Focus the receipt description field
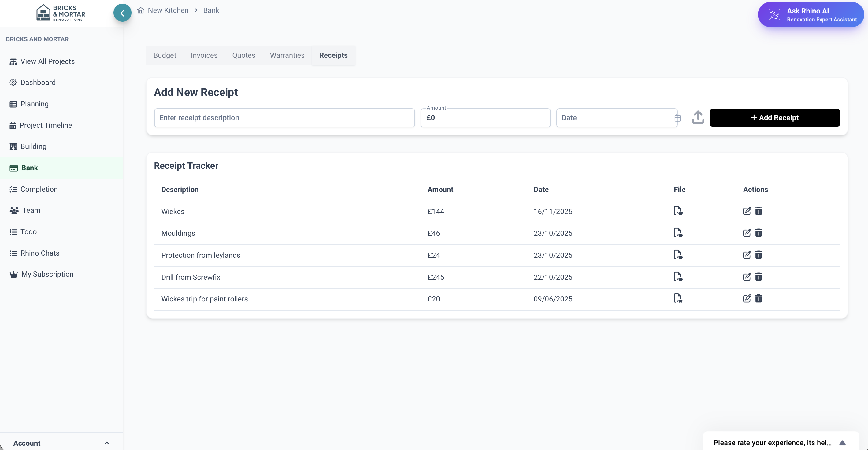The width and height of the screenshot is (868, 450). pos(284,118)
